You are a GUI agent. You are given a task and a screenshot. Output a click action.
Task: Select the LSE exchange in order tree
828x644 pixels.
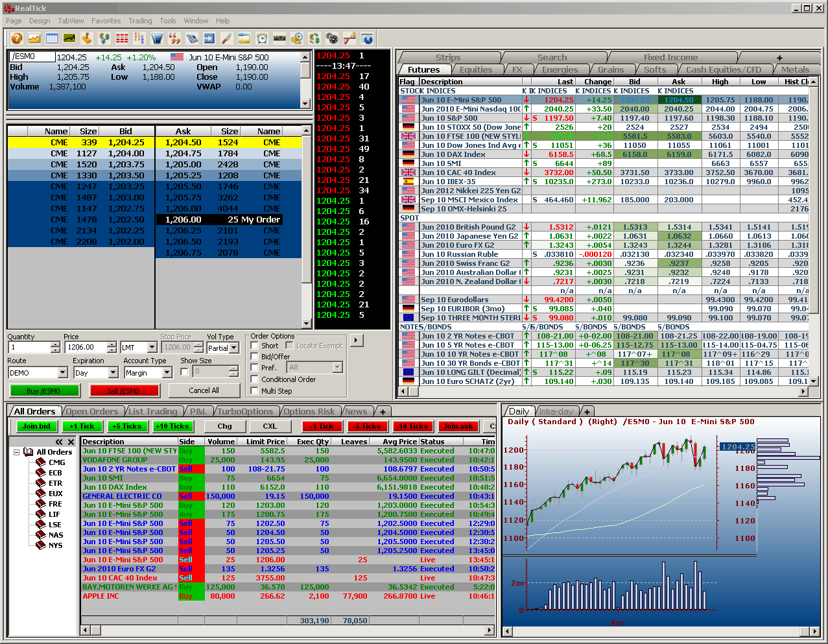pos(55,525)
